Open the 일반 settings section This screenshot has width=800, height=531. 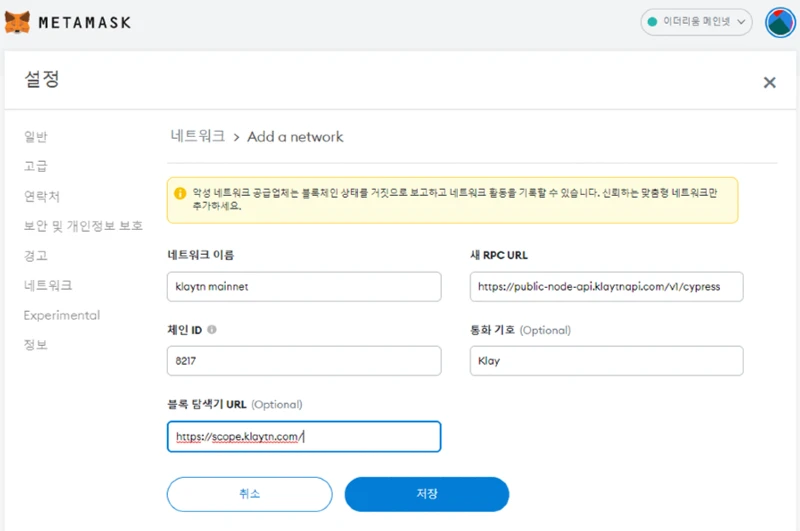pyautogui.click(x=36, y=137)
